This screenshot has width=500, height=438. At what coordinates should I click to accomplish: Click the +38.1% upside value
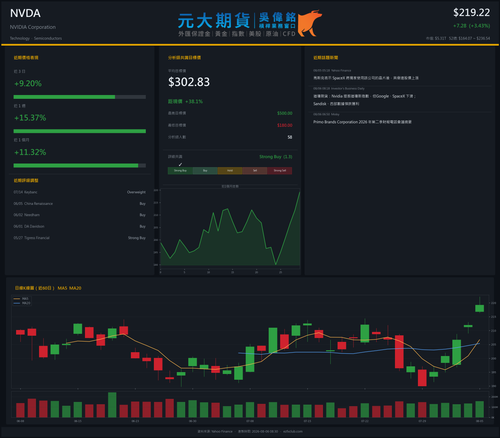tap(194, 101)
